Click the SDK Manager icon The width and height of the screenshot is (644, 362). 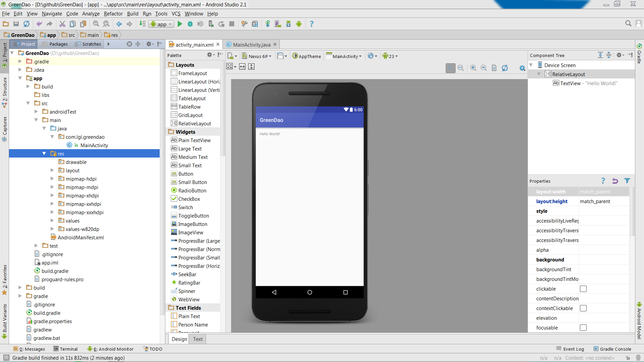(288, 24)
